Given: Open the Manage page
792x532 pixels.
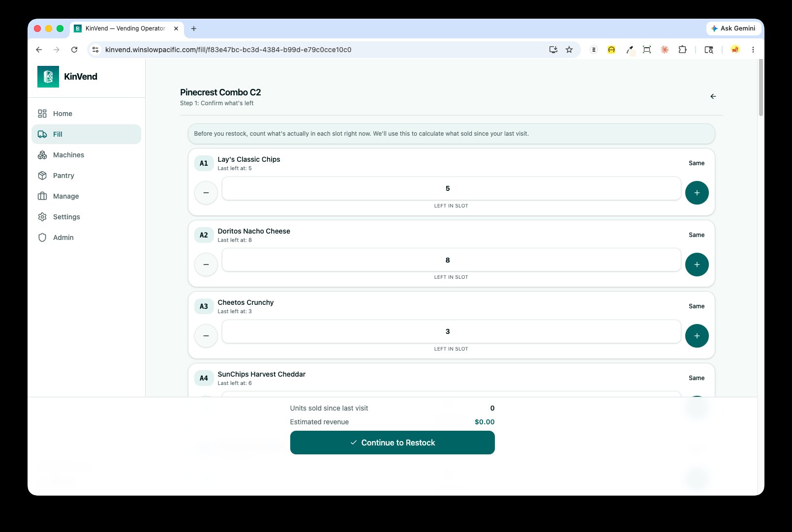Looking at the screenshot, I should pyautogui.click(x=86, y=196).
